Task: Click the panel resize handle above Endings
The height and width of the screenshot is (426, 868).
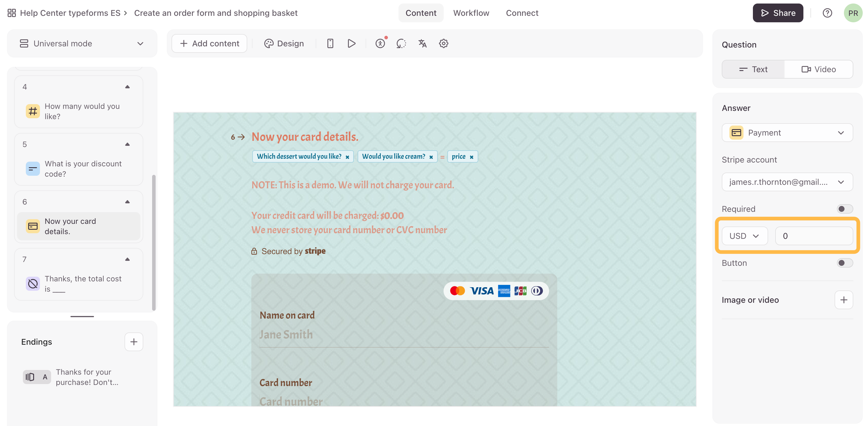Action: point(82,317)
